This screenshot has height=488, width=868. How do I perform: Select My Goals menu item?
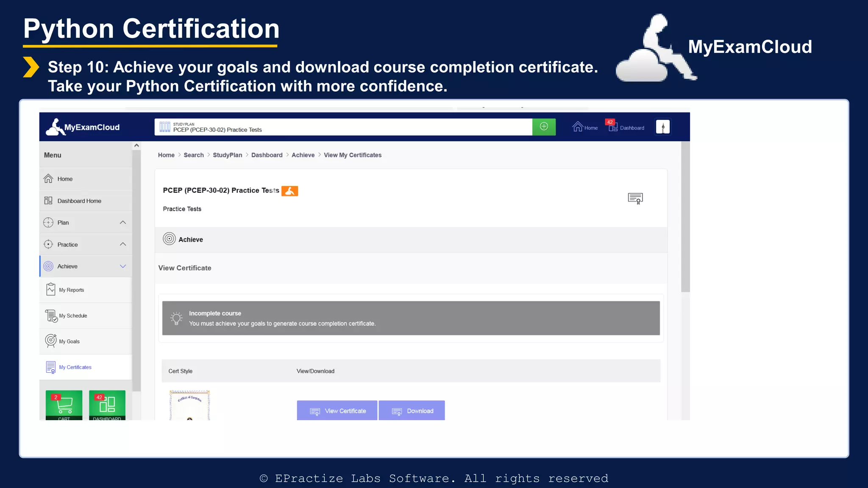[69, 341]
